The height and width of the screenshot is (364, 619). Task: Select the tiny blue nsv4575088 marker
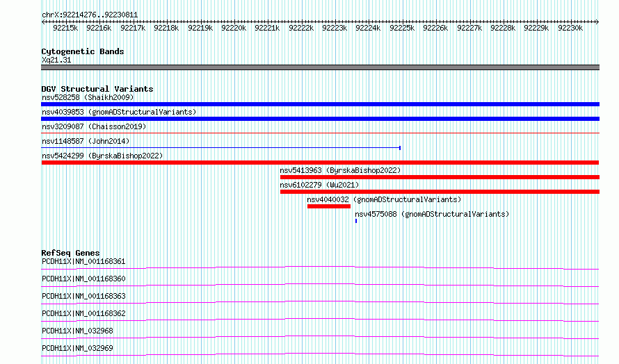(356, 221)
